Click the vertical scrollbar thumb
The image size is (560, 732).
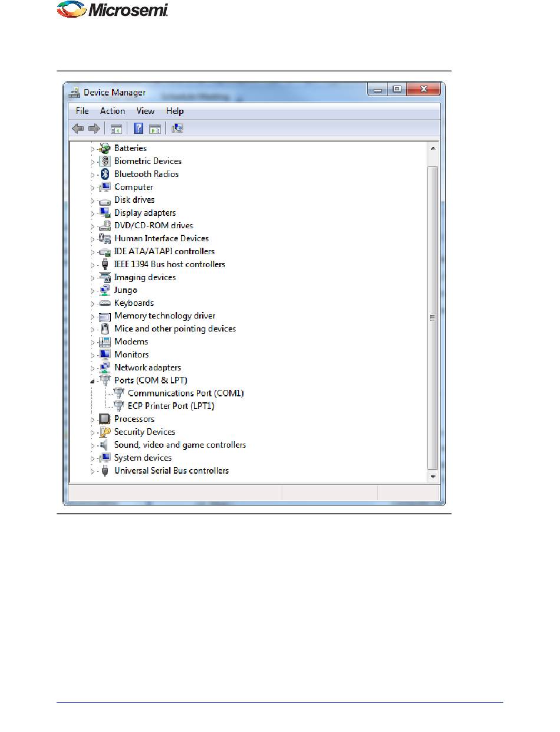pyautogui.click(x=433, y=317)
